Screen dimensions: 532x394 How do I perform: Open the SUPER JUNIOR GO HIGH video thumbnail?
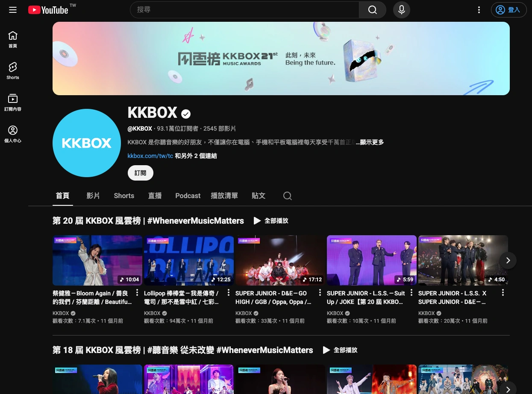tap(280, 260)
